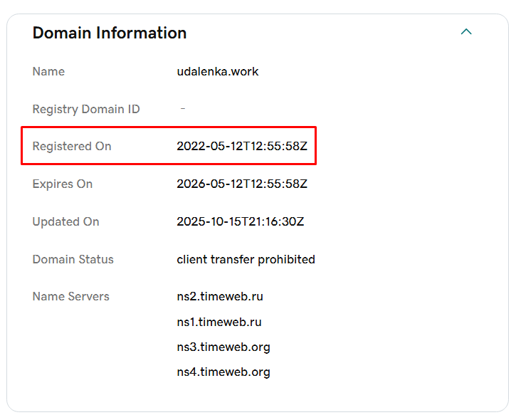This screenshot has width=516, height=420.
Task: Select the 2022-05-12 registration timestamp
Action: click(x=242, y=146)
